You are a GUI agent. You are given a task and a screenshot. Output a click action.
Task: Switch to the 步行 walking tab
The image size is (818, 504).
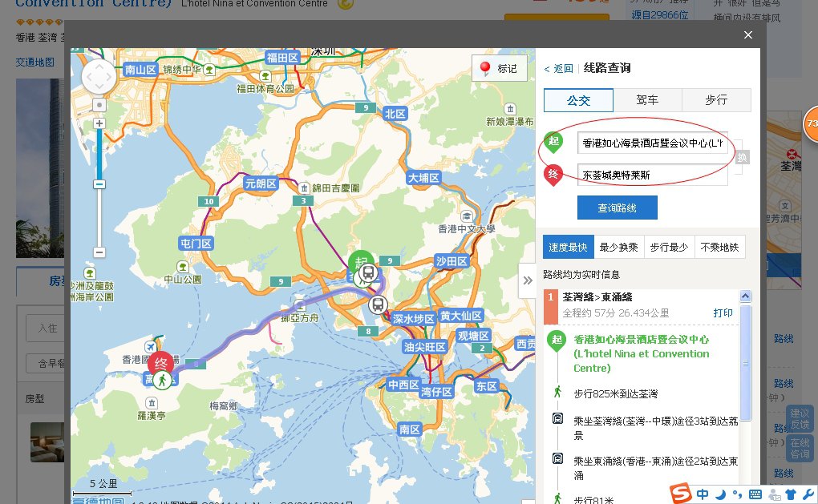(716, 100)
